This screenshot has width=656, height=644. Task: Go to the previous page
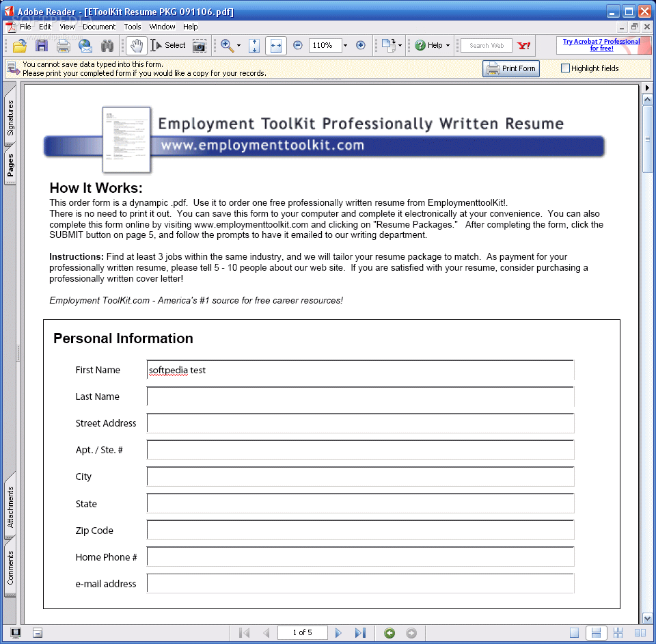coord(266,632)
